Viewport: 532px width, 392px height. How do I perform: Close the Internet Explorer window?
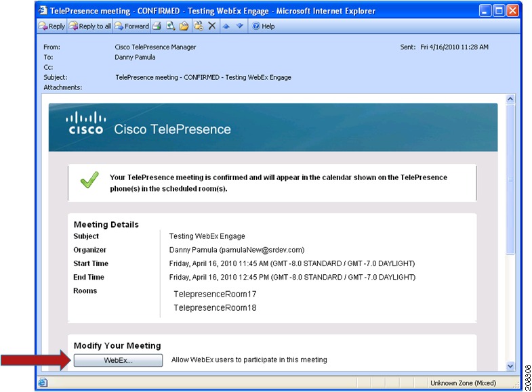point(512,11)
